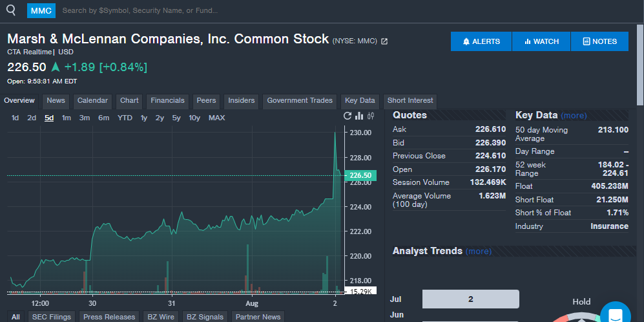Click the Jul analyst bar showing 2

tap(471, 299)
